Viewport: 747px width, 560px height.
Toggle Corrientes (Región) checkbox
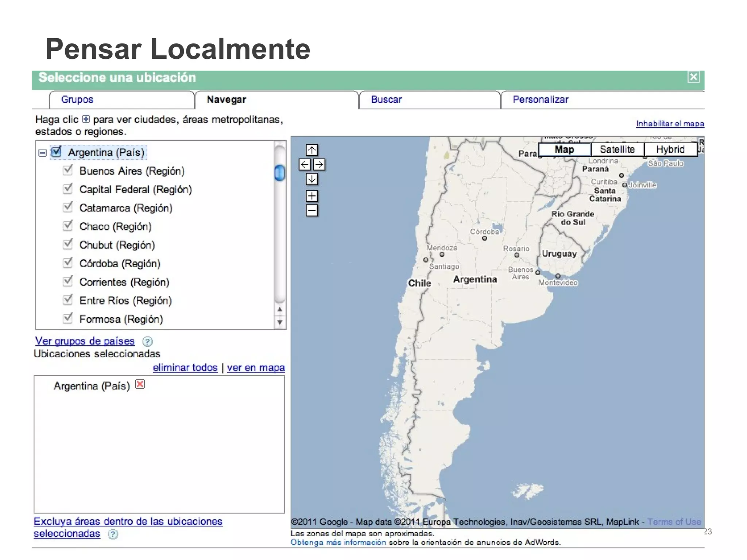[68, 281]
